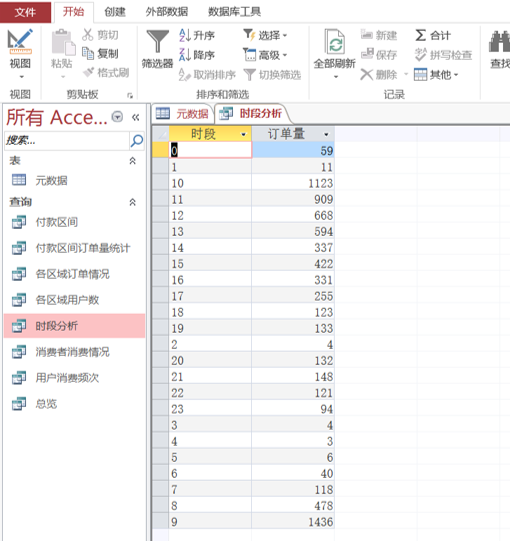Click the 粘贴 (Paste) clipboard icon
The height and width of the screenshot is (541, 510).
pyautogui.click(x=63, y=43)
